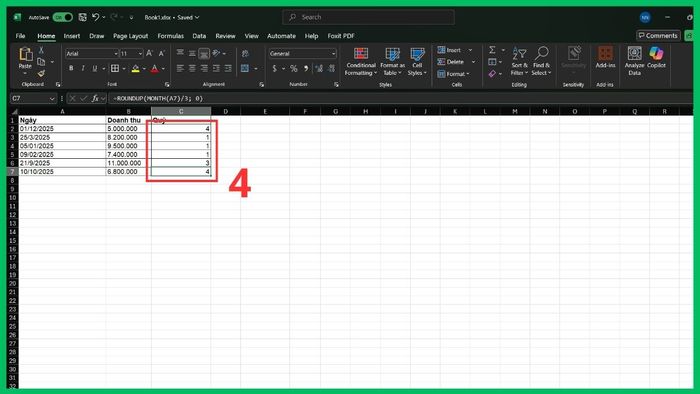Apply the Borders icon

click(115, 68)
